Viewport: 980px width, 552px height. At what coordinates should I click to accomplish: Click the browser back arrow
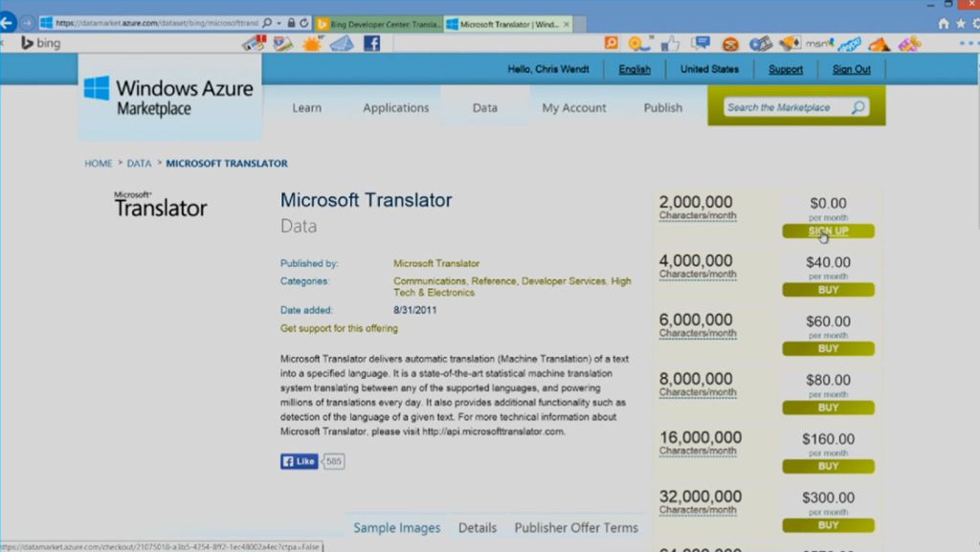(7, 23)
